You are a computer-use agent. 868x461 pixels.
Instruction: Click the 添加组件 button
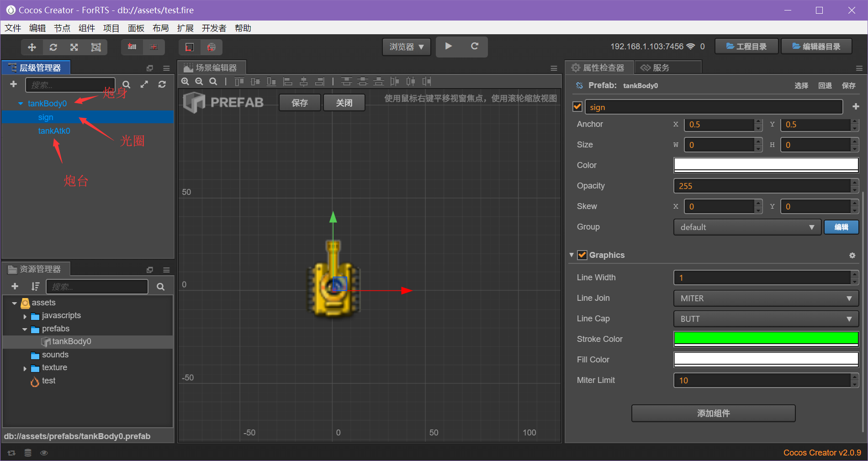[713, 413]
